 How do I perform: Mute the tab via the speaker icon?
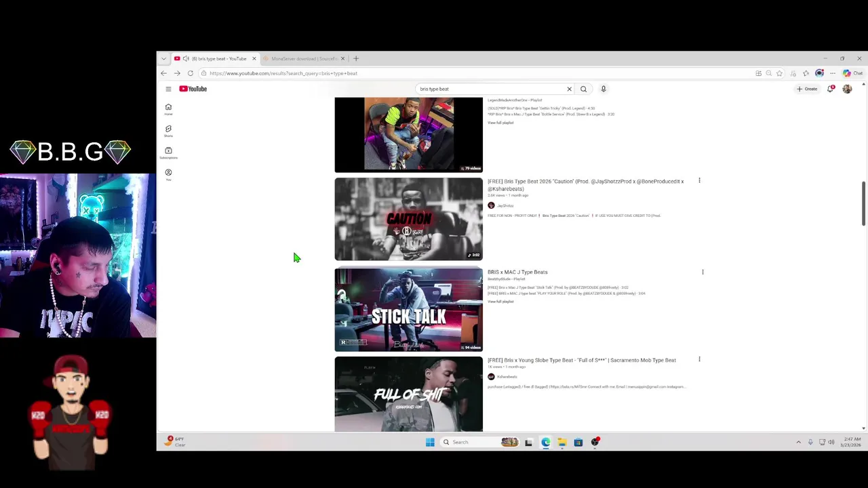(x=186, y=58)
